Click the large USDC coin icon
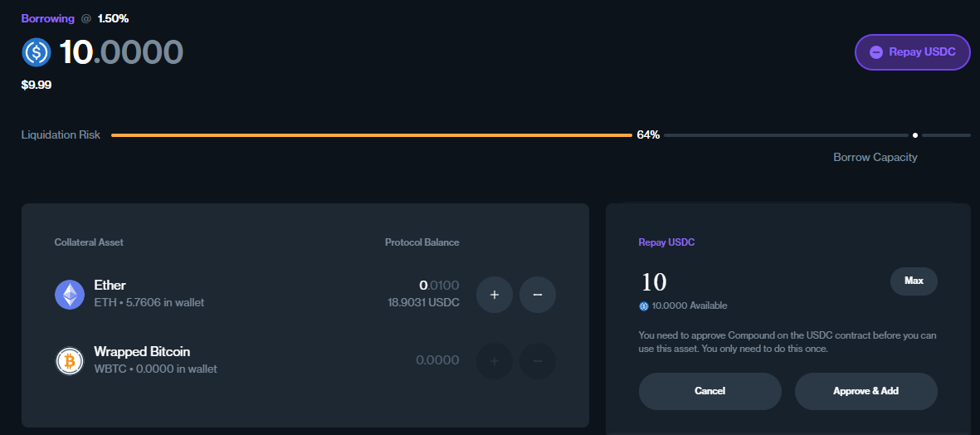The height and width of the screenshot is (435, 980). pos(37,52)
